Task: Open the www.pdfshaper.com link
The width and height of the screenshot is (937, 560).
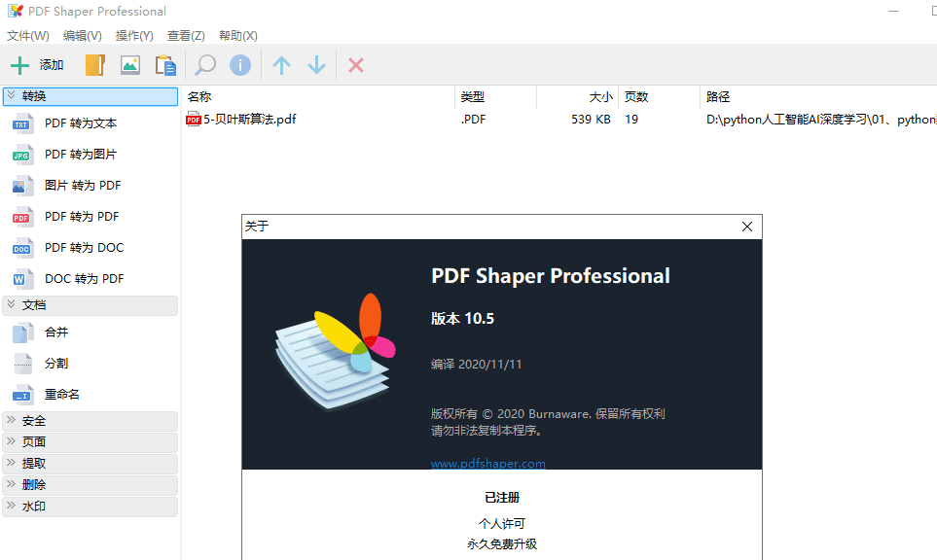Action: [x=488, y=464]
